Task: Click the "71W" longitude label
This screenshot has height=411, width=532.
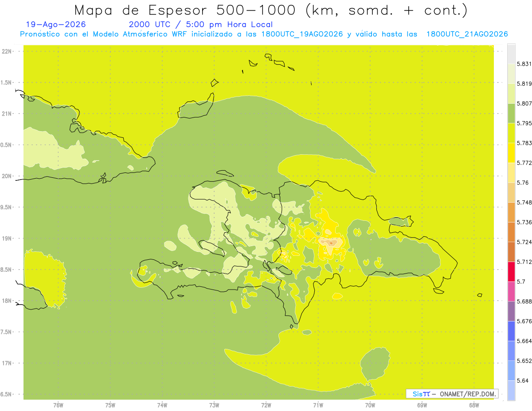Action: [318, 405]
